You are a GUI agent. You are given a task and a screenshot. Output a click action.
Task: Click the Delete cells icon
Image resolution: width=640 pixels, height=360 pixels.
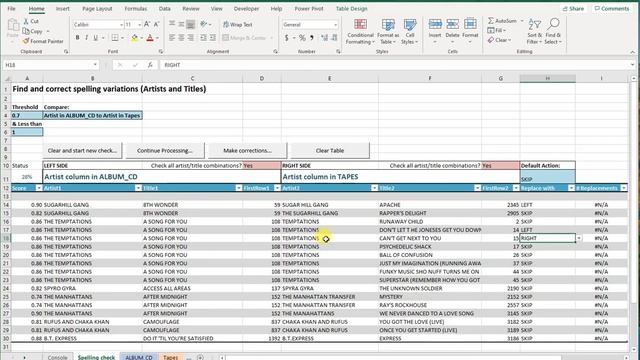coord(452,24)
